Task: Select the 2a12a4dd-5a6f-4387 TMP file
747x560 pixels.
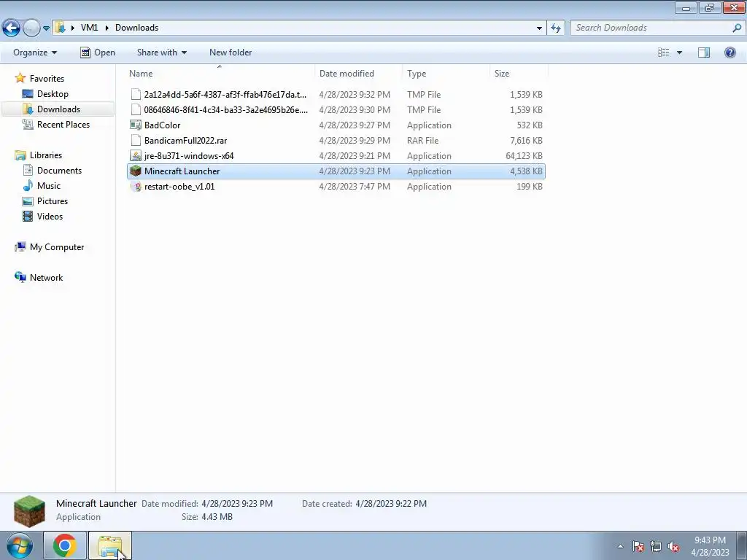Action: [x=225, y=95]
